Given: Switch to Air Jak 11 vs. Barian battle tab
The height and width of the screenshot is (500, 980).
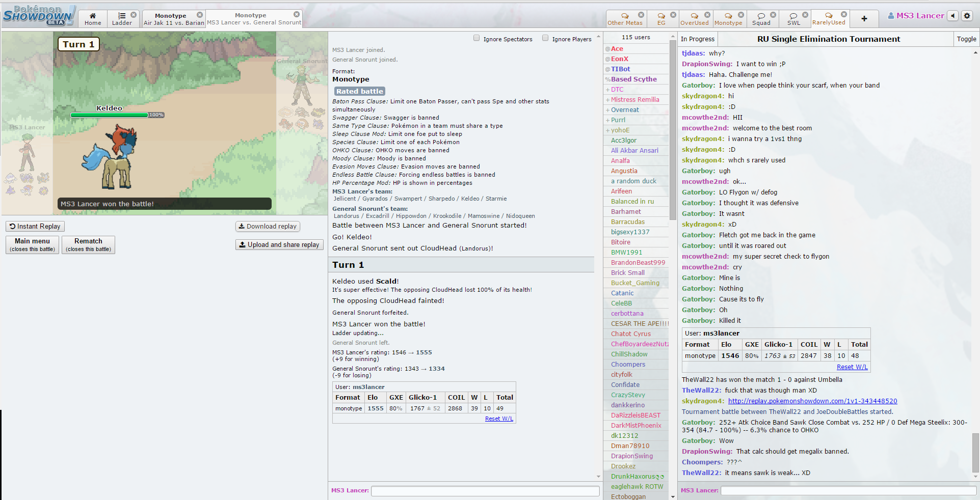Looking at the screenshot, I should pyautogui.click(x=173, y=19).
